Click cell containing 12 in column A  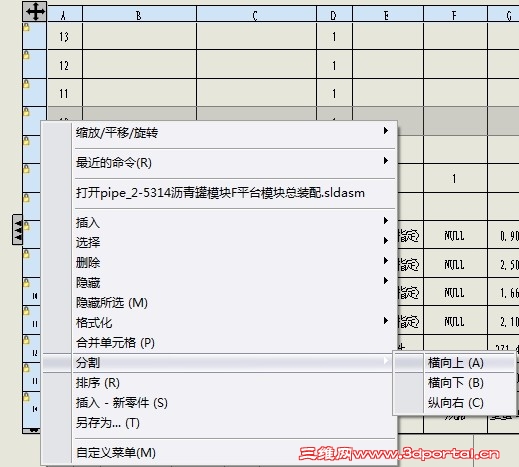coord(65,65)
